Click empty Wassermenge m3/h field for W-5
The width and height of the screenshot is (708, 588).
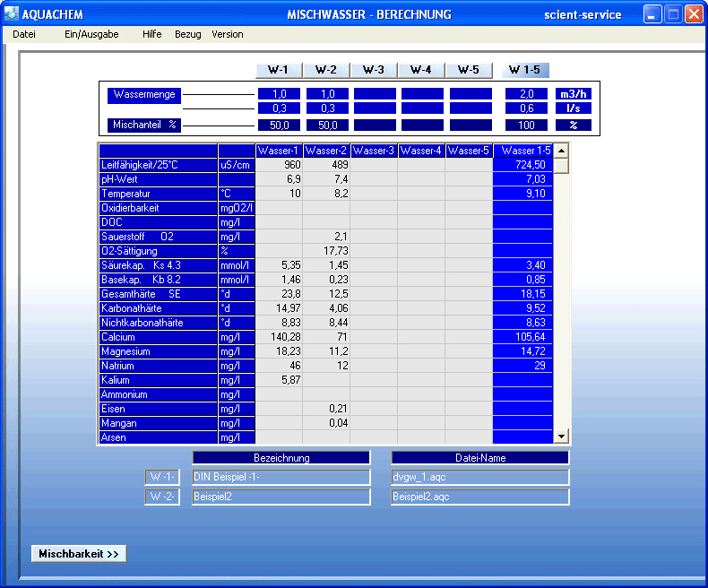(x=471, y=94)
